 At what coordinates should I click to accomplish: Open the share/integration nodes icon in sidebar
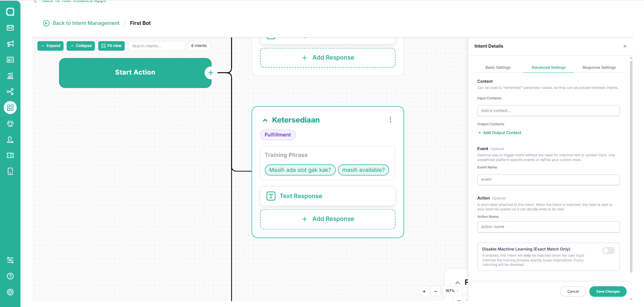[10, 92]
